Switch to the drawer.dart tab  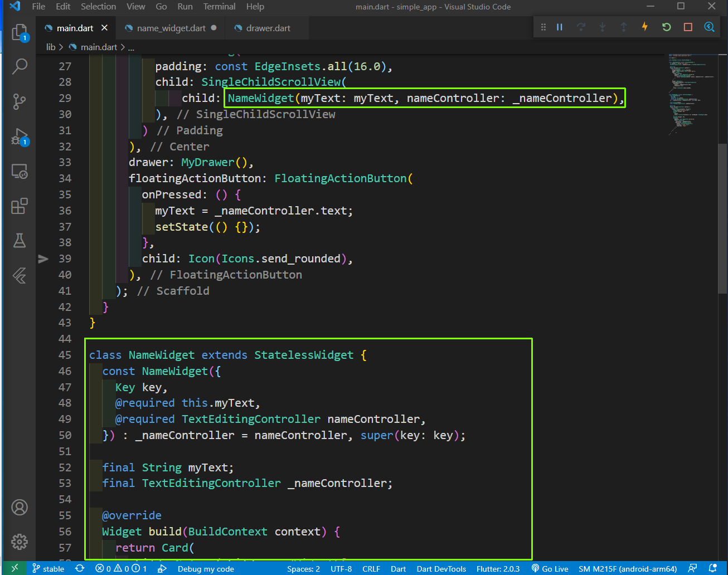(268, 28)
